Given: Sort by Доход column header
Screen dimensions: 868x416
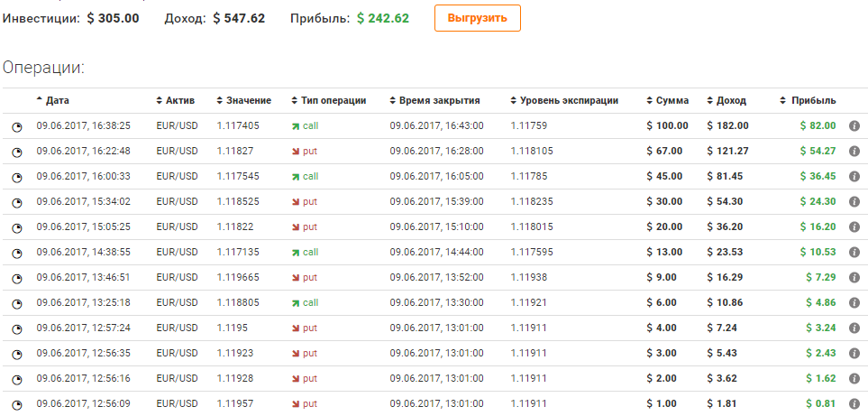Looking at the screenshot, I should (x=731, y=100).
